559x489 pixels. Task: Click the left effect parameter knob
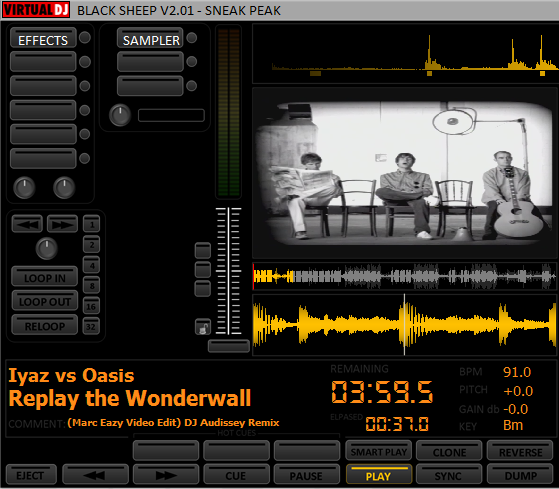click(x=24, y=187)
